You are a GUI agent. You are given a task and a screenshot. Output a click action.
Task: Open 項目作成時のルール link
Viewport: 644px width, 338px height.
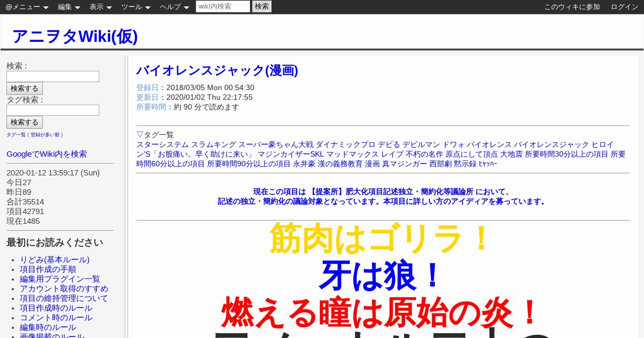pos(56,308)
